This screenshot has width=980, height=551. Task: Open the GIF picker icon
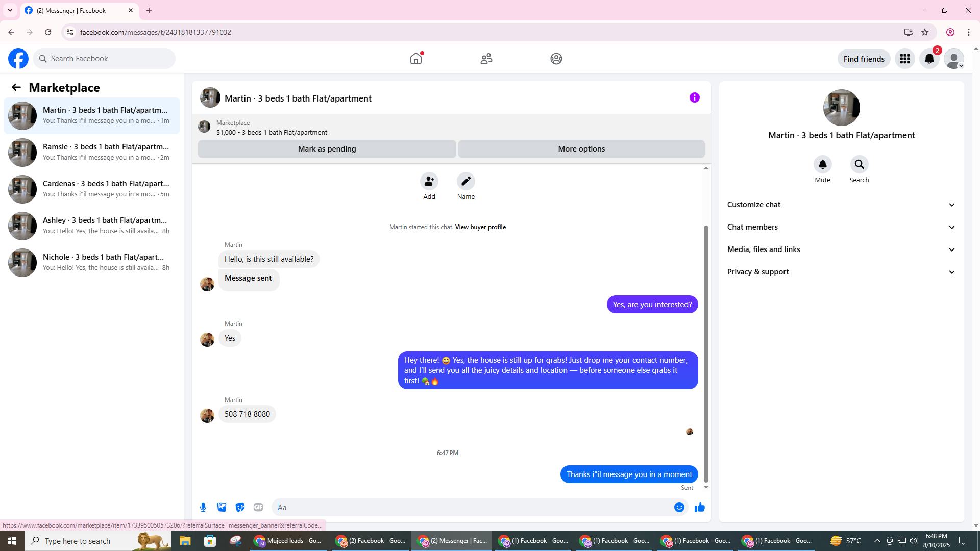click(x=258, y=507)
